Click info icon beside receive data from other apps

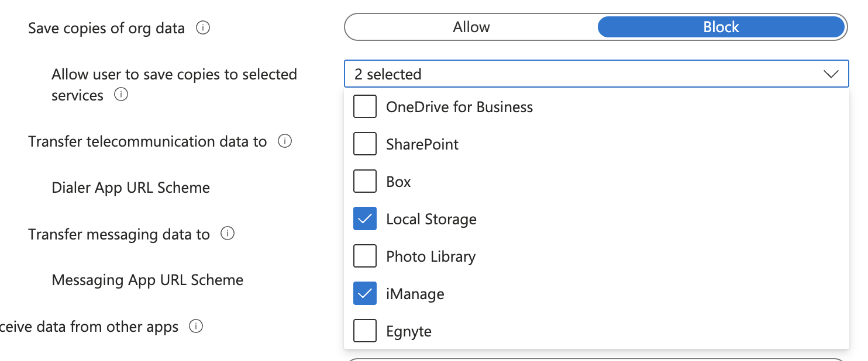[196, 327]
